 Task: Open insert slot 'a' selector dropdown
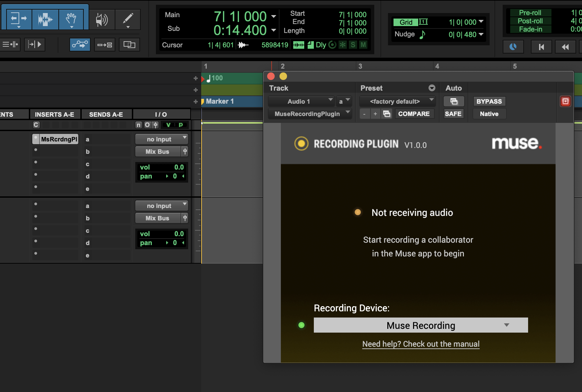click(344, 101)
